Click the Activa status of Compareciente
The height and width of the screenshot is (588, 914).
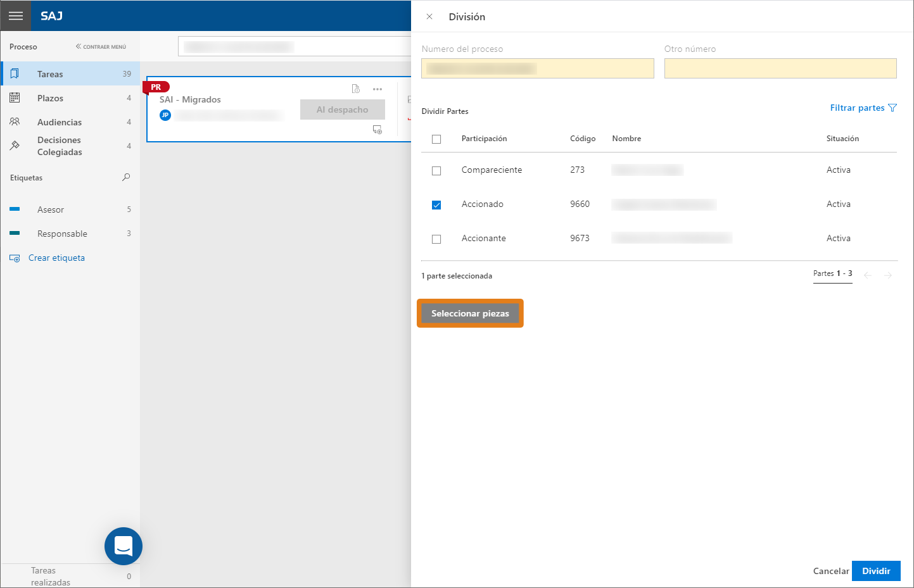point(839,170)
